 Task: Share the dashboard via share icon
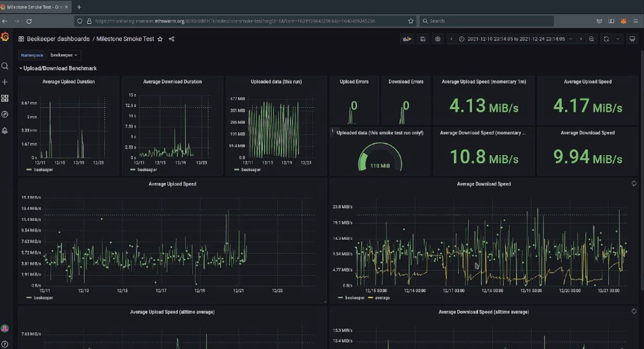171,39
